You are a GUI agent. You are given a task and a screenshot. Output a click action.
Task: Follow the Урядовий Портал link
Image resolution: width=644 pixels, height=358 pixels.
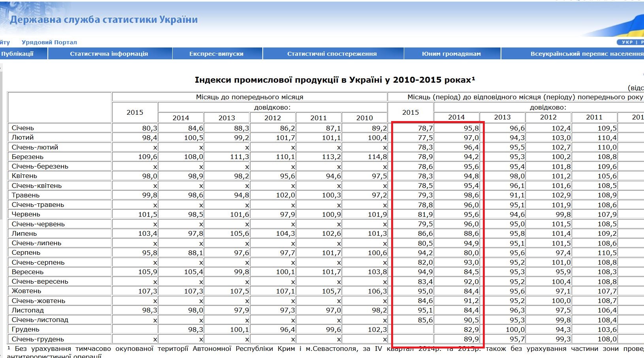49,42
